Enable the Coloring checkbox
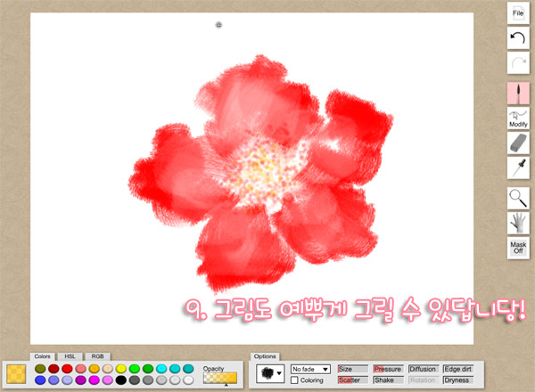This screenshot has height=392, width=535. pos(294,380)
